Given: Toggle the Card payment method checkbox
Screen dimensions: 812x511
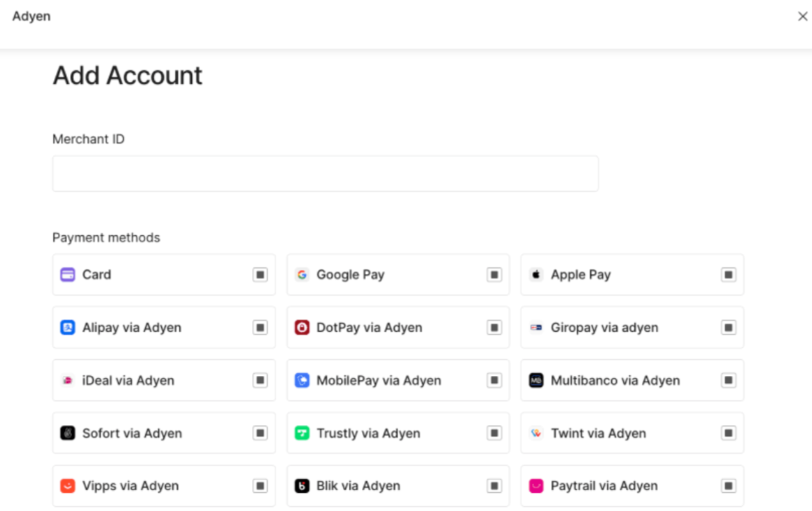Looking at the screenshot, I should click(260, 275).
